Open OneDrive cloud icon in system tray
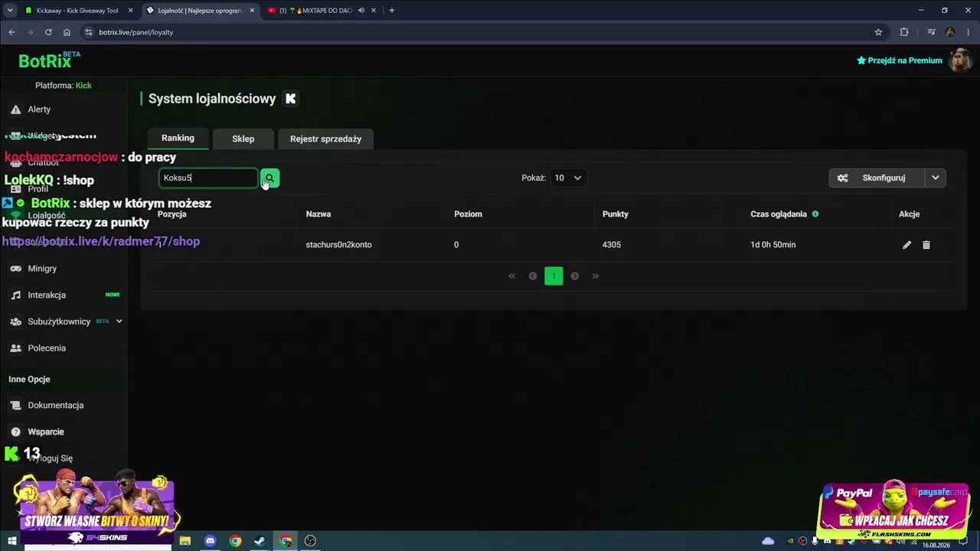980x551 pixels. coord(768,541)
